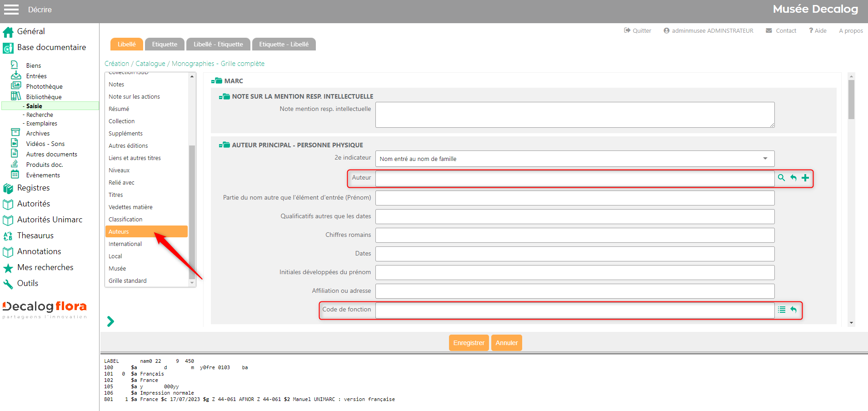This screenshot has width=868, height=411.
Task: Select Vedettes matière in the section list
Action: point(130,207)
